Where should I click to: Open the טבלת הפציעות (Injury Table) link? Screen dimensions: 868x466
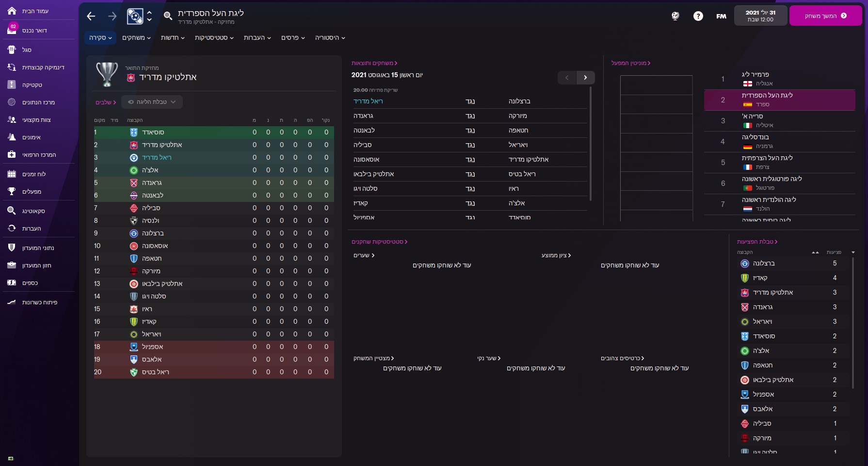[x=757, y=242]
